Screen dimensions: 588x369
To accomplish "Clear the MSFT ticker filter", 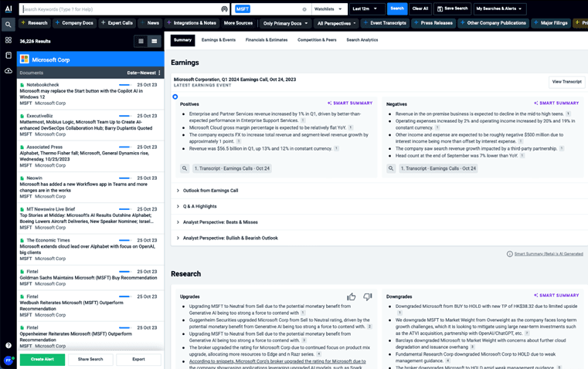I will [304, 9].
